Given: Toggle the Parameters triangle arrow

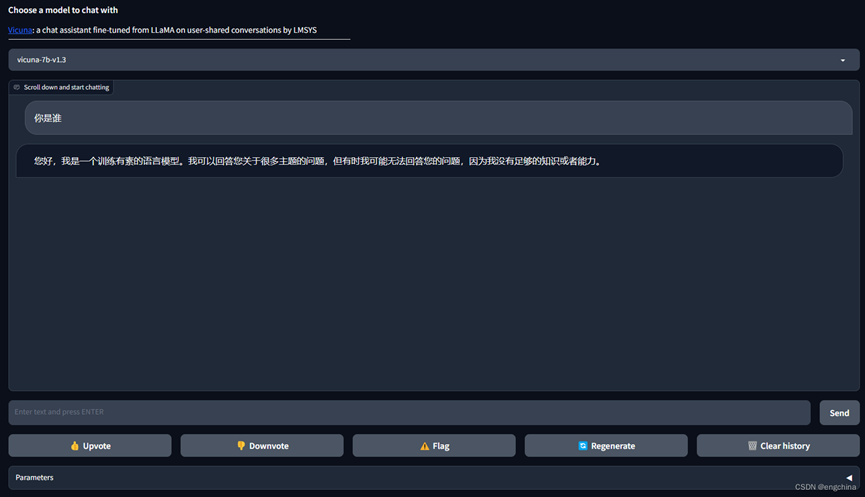Looking at the screenshot, I should click(849, 478).
